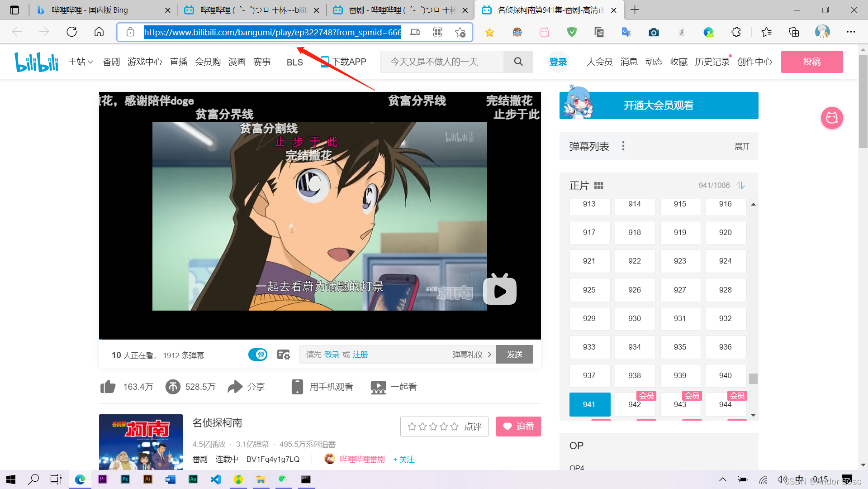Open danmaku settings icon
868x489 pixels.
284,355
